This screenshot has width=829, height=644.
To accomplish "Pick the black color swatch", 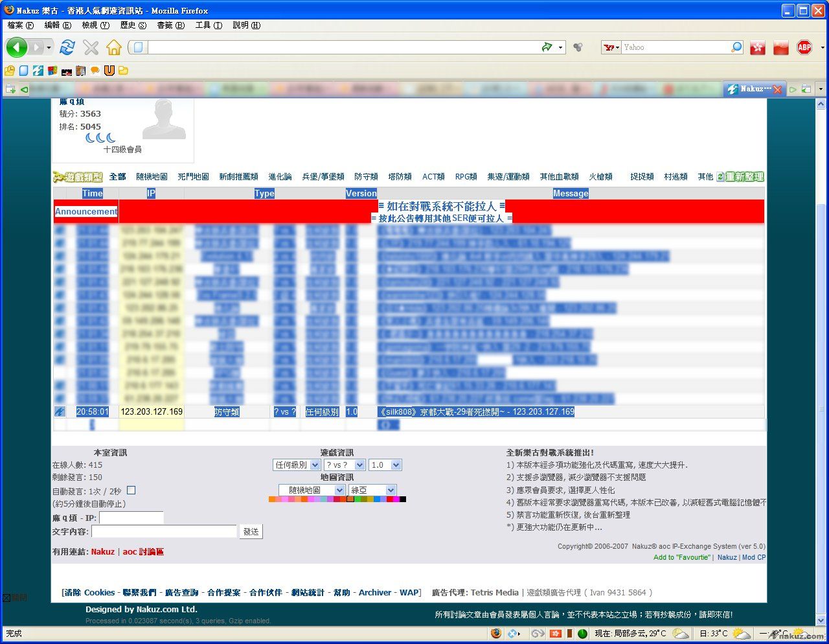I will 403,500.
